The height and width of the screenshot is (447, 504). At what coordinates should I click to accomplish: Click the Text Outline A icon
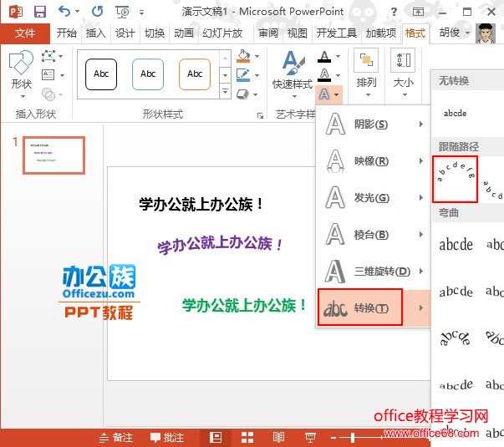coord(324,75)
